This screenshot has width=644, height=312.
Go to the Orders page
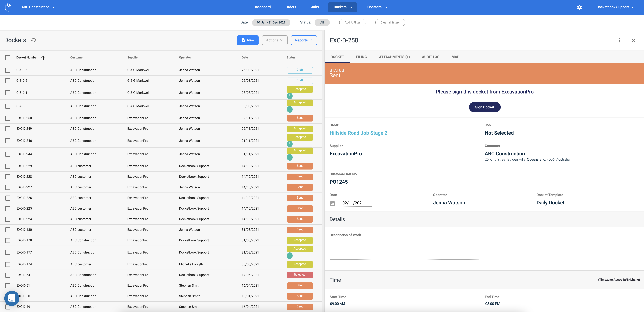[x=290, y=7]
